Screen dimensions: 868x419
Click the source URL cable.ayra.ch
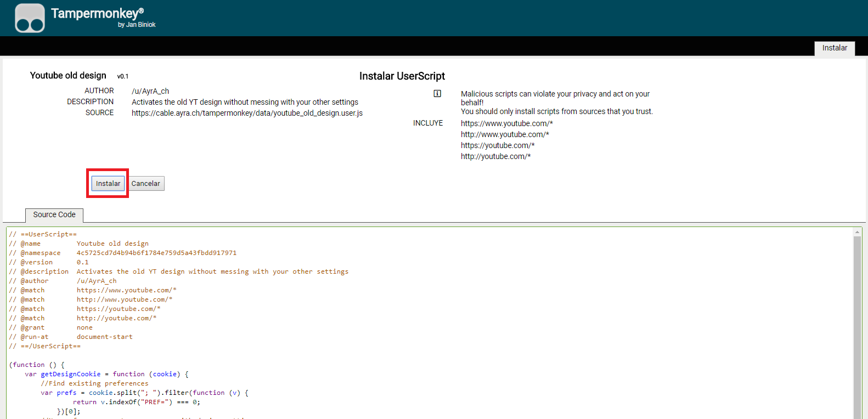(247, 113)
